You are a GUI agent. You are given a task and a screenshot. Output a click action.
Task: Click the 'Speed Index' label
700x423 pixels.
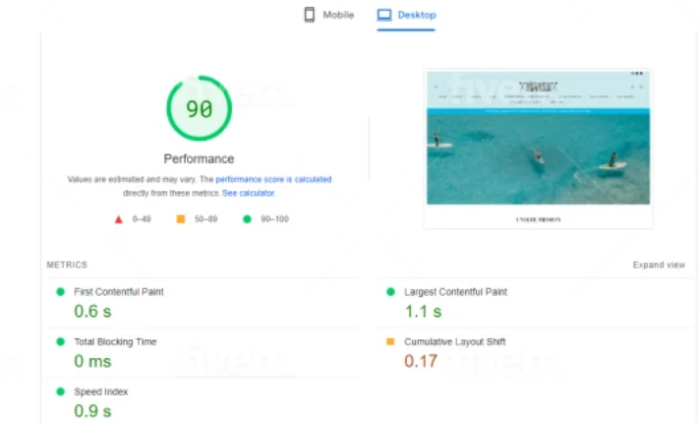pos(101,392)
